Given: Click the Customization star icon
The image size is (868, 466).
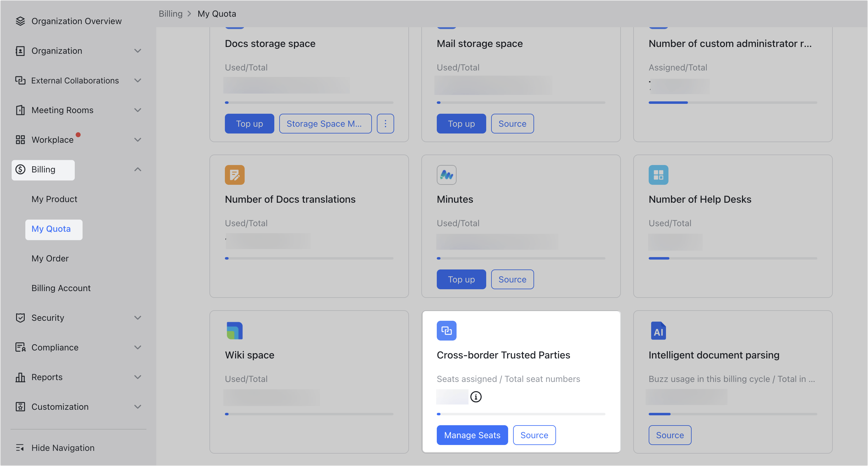Looking at the screenshot, I should coord(20,407).
